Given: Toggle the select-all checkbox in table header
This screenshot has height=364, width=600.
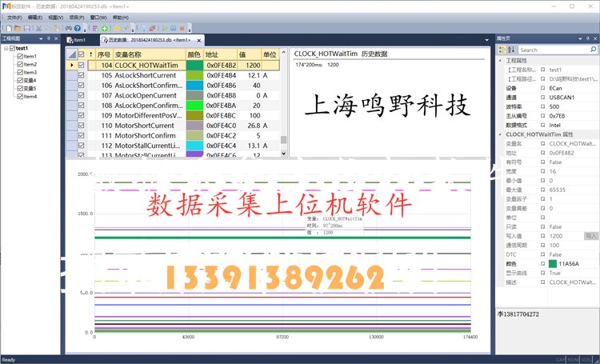Looking at the screenshot, I should point(81,54).
